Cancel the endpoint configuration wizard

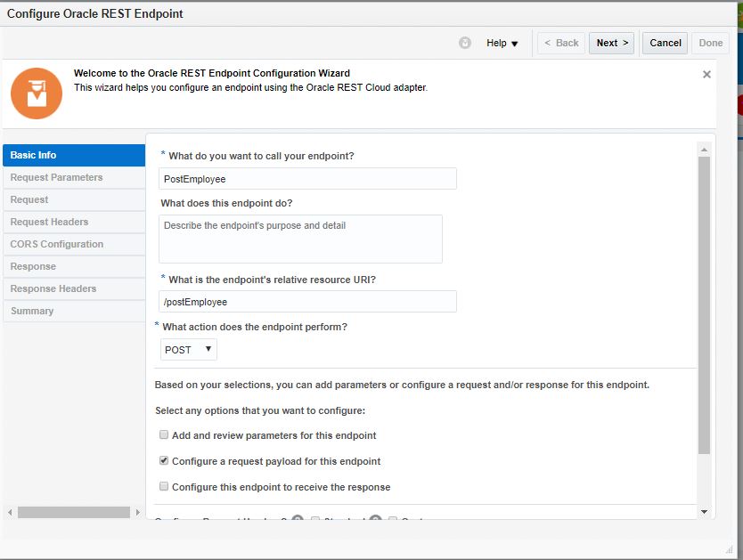click(x=665, y=43)
